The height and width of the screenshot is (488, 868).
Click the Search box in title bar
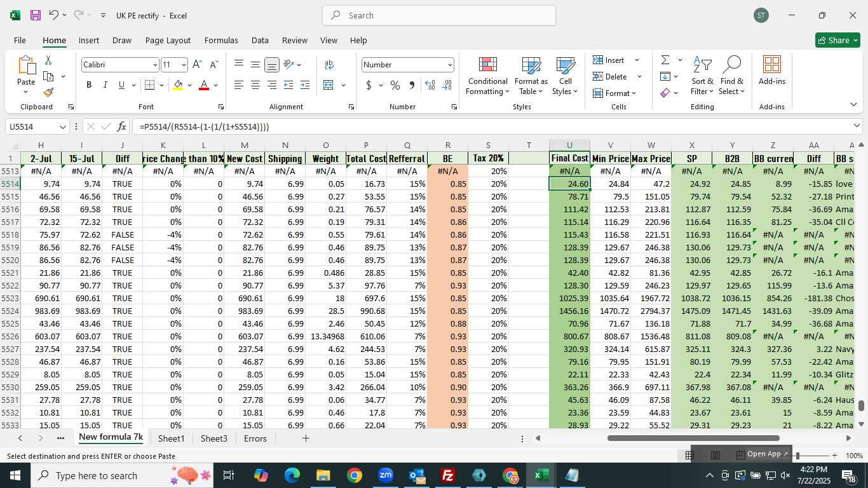coord(438,15)
